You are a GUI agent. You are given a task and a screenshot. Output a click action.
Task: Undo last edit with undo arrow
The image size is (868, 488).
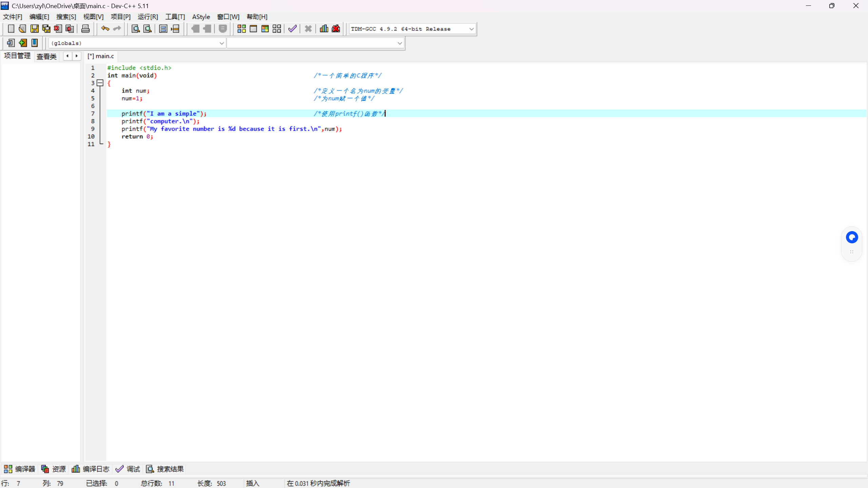[x=105, y=29]
